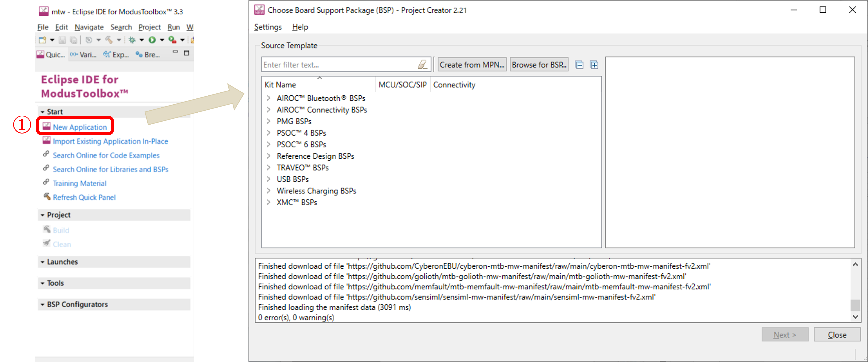Click the External Tools run icon
Viewport: 868px width, 362px height.
coord(172,40)
